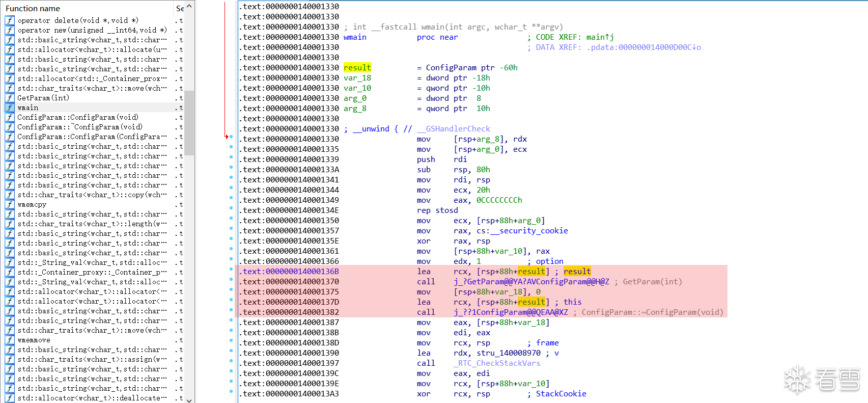Click the icon beside std::allocator<wchar_t>::deallocate
This screenshot has width=868, height=403.
pyautogui.click(x=10, y=398)
